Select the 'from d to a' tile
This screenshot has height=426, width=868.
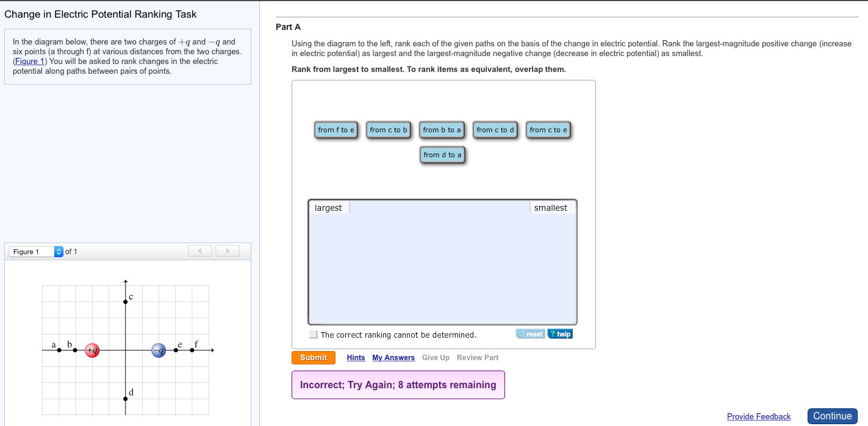click(x=442, y=155)
